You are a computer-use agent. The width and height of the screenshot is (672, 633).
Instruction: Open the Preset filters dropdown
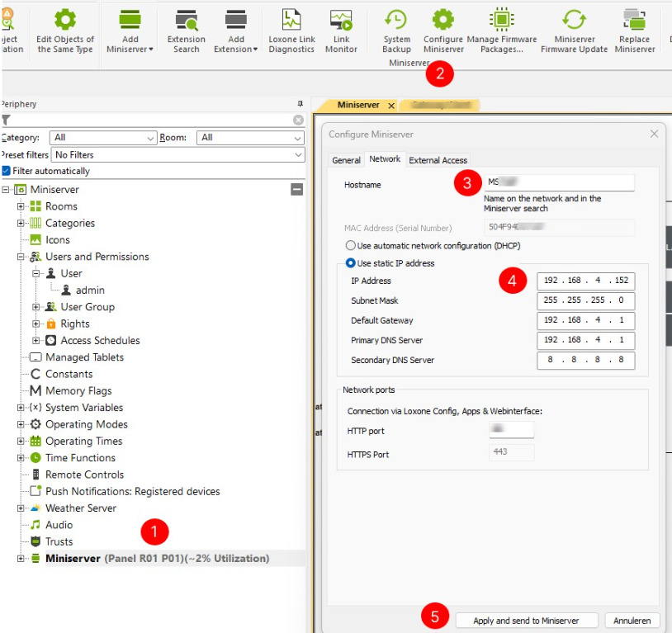tap(177, 154)
